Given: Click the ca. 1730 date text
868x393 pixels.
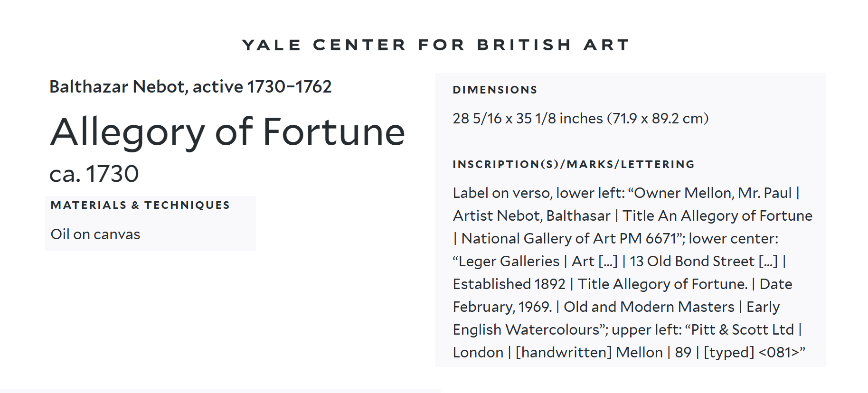Looking at the screenshot, I should (x=94, y=174).
